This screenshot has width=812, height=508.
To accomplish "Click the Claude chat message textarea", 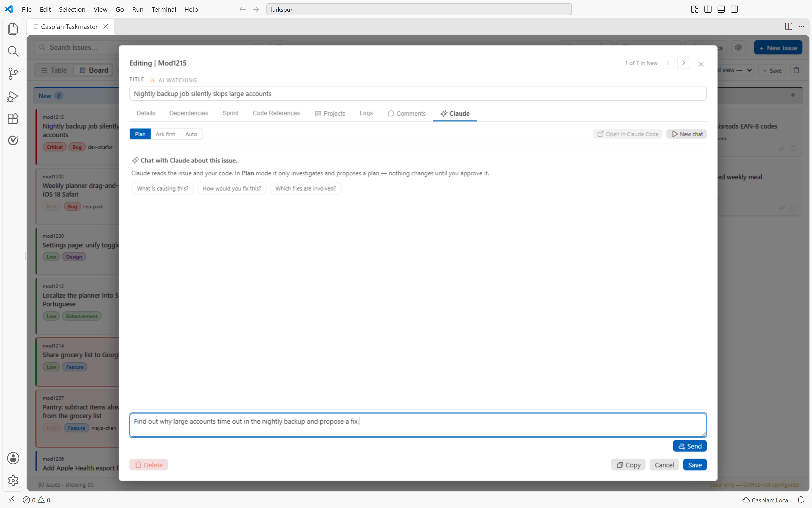I will point(418,425).
